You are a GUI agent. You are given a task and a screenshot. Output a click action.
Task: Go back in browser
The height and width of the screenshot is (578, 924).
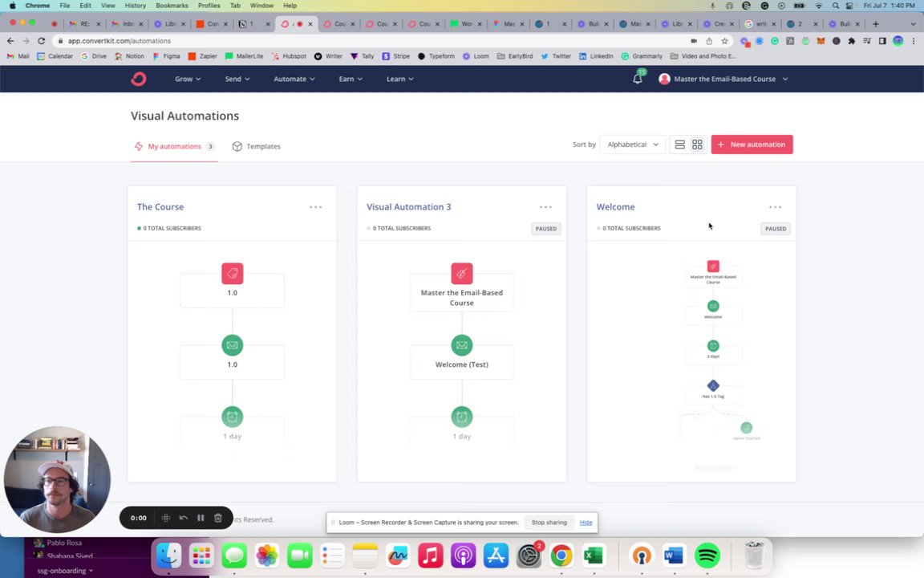[x=10, y=41]
